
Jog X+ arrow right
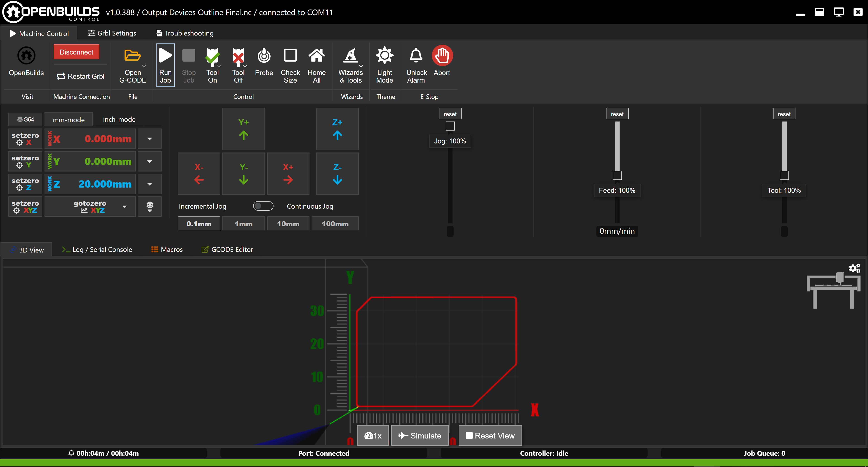coord(288,174)
